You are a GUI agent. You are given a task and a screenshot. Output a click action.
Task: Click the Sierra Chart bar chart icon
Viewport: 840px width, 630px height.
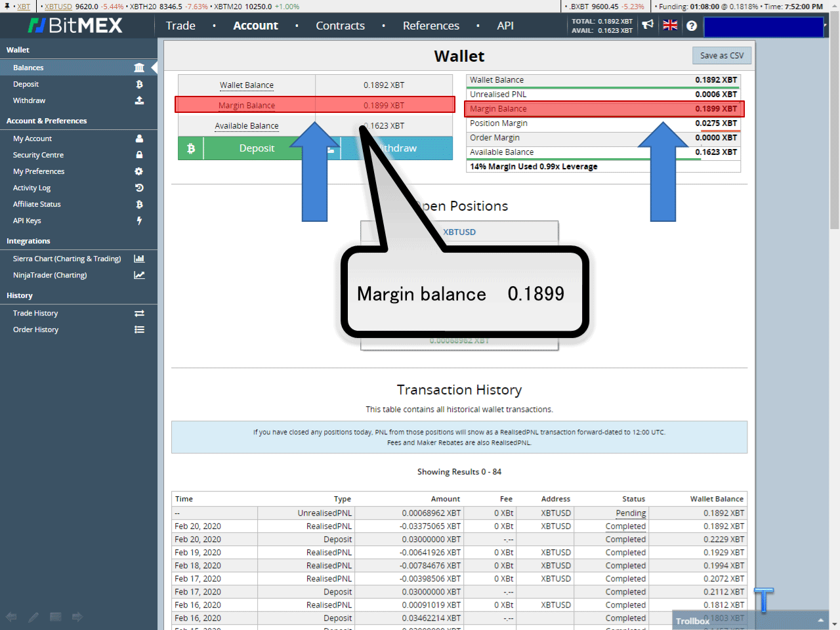click(x=139, y=259)
